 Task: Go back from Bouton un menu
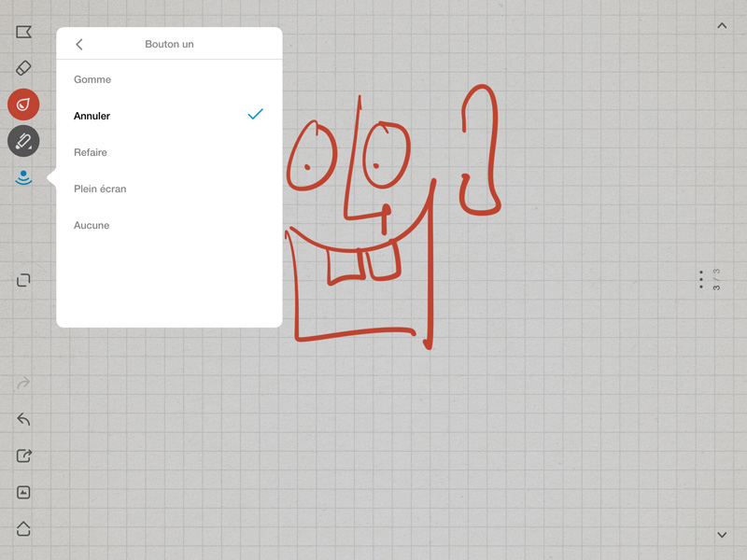pos(79,44)
